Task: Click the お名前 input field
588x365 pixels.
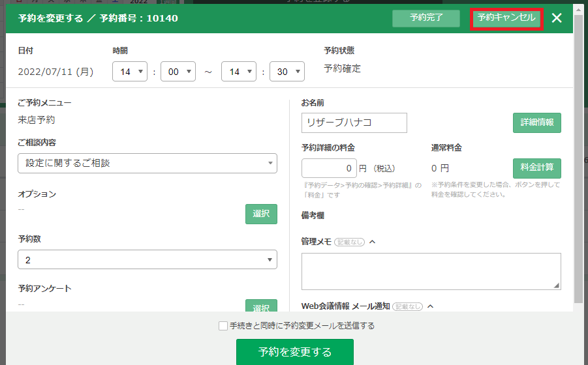Action: (354, 123)
